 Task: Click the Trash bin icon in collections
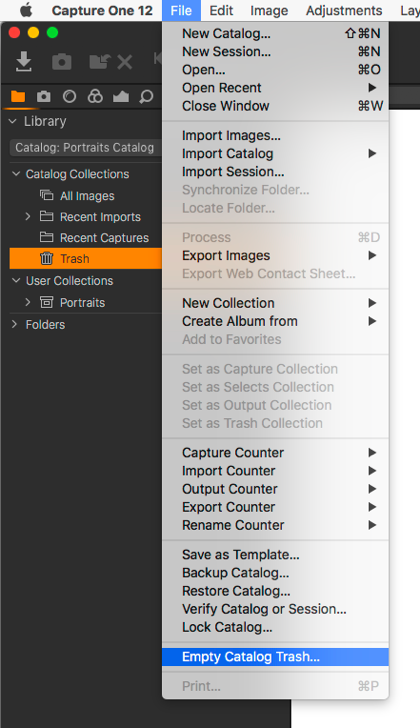pos(46,258)
